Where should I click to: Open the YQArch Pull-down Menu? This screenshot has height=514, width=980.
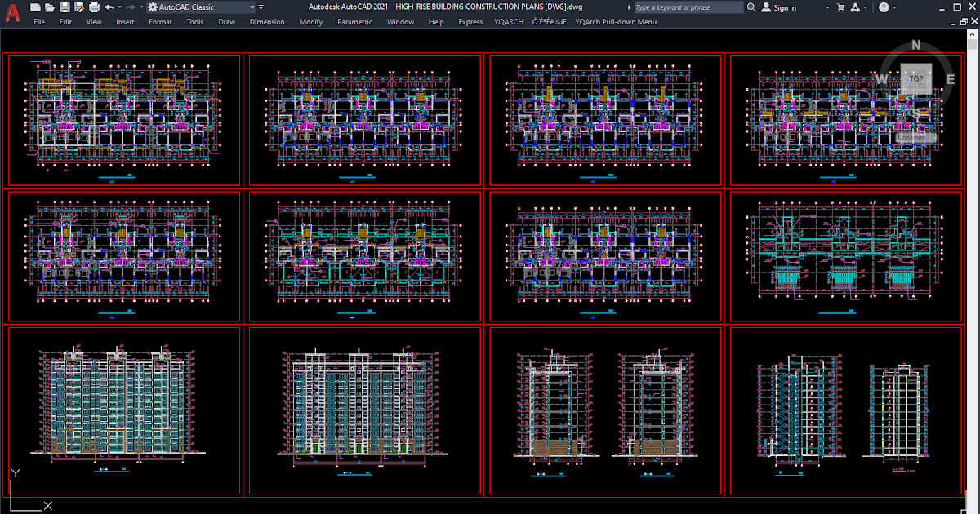617,22
